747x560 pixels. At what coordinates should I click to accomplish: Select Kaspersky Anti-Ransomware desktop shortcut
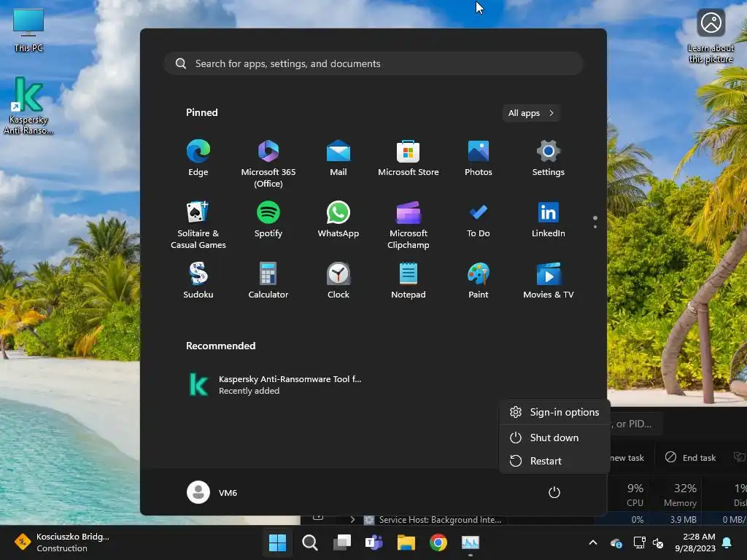(x=28, y=106)
